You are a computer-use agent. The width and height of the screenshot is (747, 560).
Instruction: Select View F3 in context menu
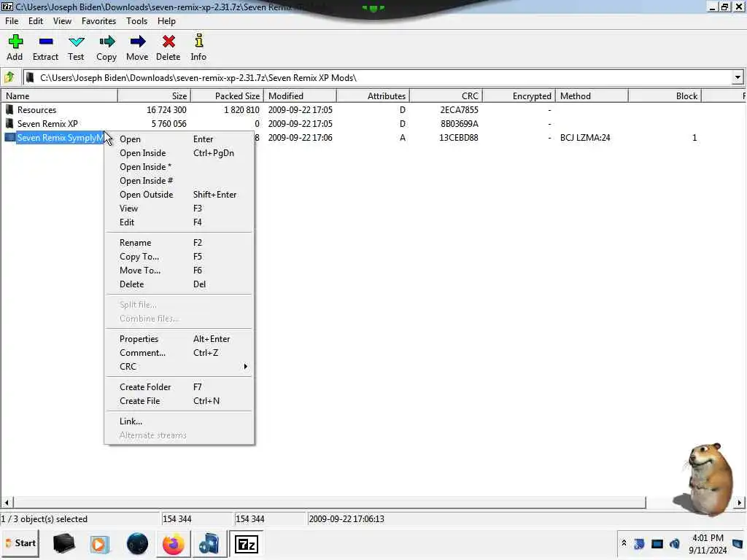coord(179,208)
